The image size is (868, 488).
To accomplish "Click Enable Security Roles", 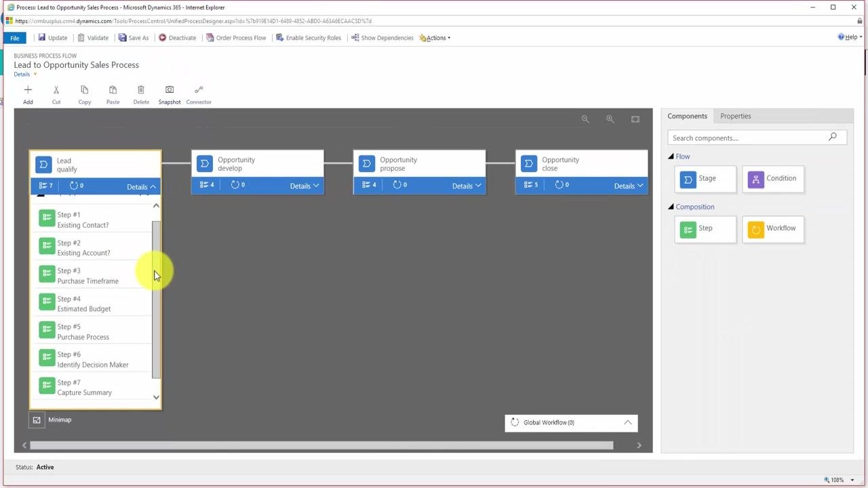I will click(x=309, y=38).
